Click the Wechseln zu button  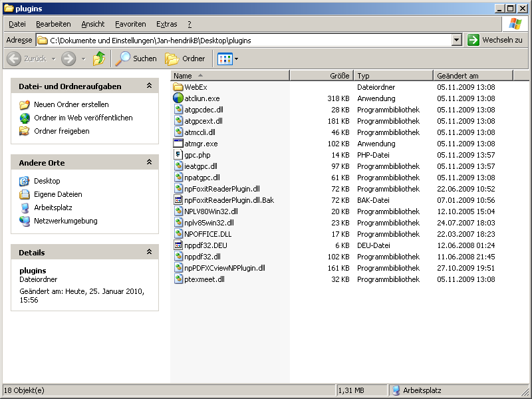[495, 40]
